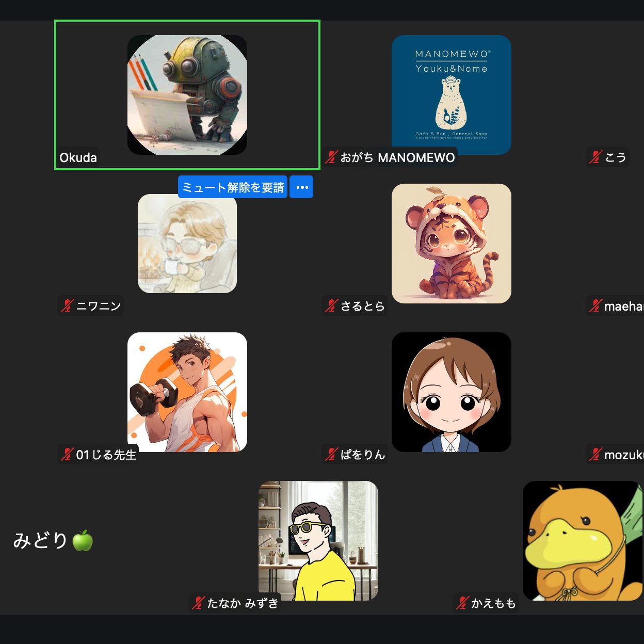
Task: Click the muted mic icon beside おがち MANOMEWO
Action: pos(332,157)
